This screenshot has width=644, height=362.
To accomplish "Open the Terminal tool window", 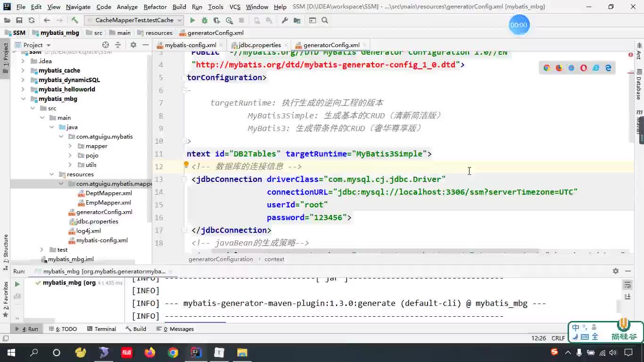I will [x=101, y=329].
